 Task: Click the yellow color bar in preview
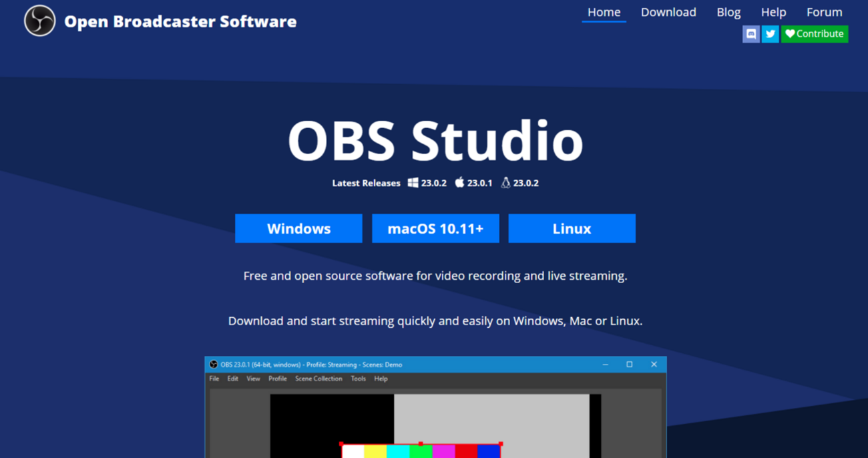pyautogui.click(x=375, y=451)
